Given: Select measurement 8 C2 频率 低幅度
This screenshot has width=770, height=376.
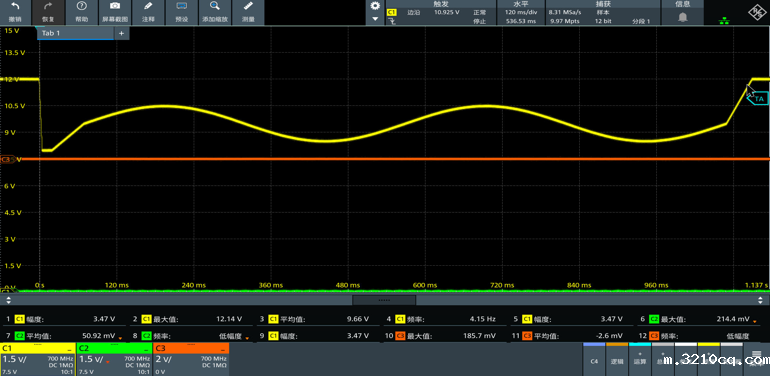Looking at the screenshot, I should (x=191, y=336).
